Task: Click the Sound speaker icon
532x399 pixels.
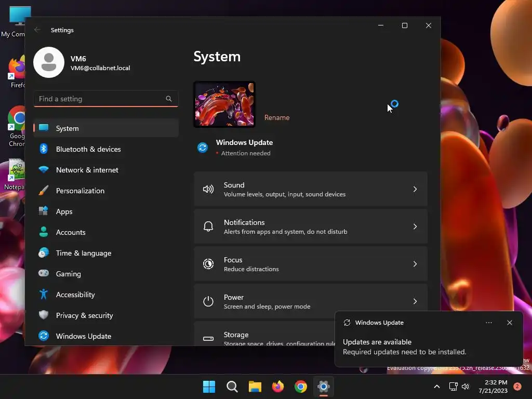Action: pyautogui.click(x=208, y=189)
